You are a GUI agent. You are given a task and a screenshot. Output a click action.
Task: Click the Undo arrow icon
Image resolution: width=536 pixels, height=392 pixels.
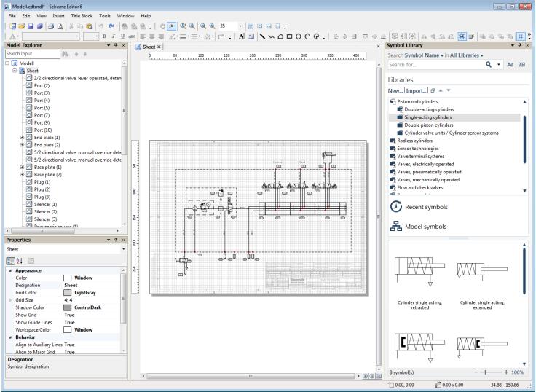[x=101, y=26]
